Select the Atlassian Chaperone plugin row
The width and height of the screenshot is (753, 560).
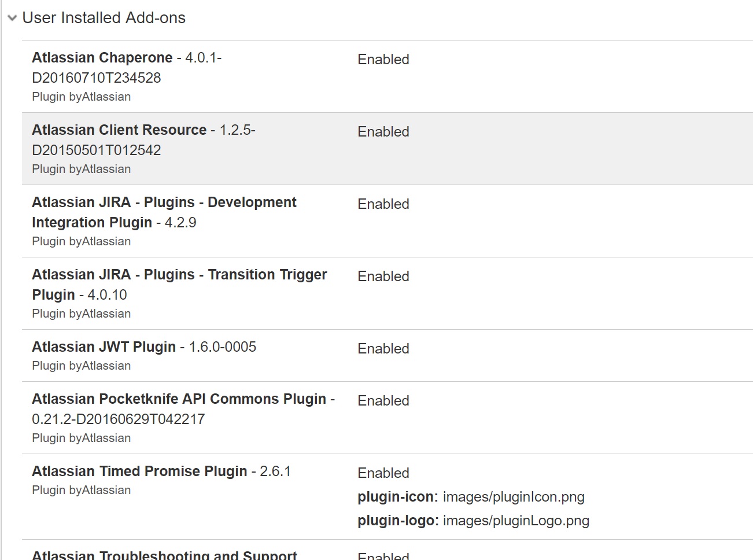tap(387, 76)
